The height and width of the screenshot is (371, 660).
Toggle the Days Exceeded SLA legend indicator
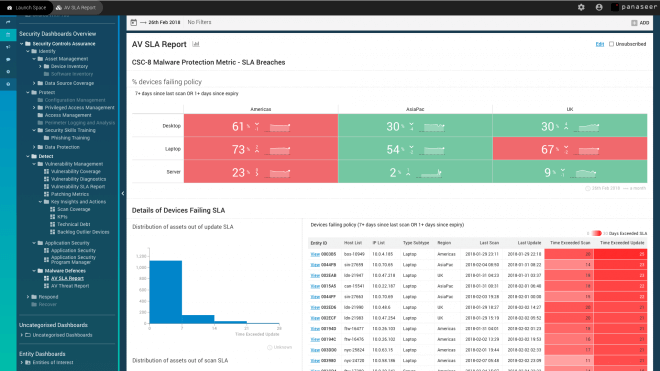click(596, 233)
